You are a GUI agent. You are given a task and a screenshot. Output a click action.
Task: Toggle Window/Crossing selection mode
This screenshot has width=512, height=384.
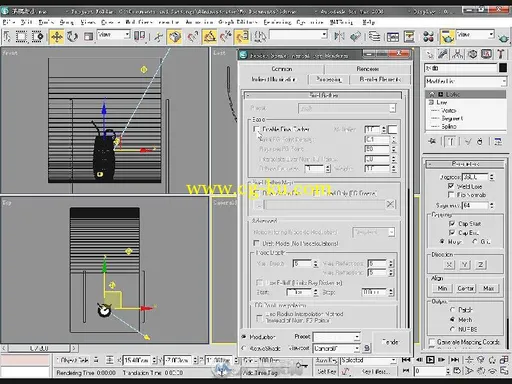[37, 36]
